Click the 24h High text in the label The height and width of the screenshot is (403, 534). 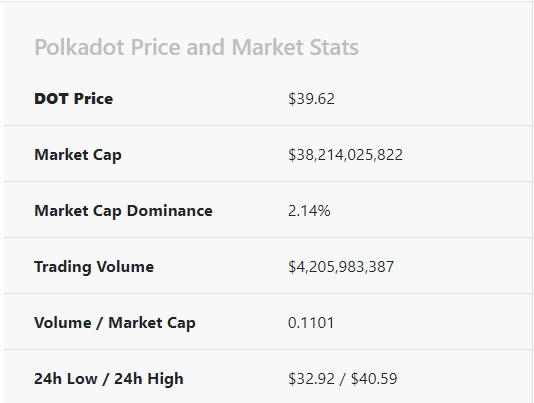tap(148, 379)
